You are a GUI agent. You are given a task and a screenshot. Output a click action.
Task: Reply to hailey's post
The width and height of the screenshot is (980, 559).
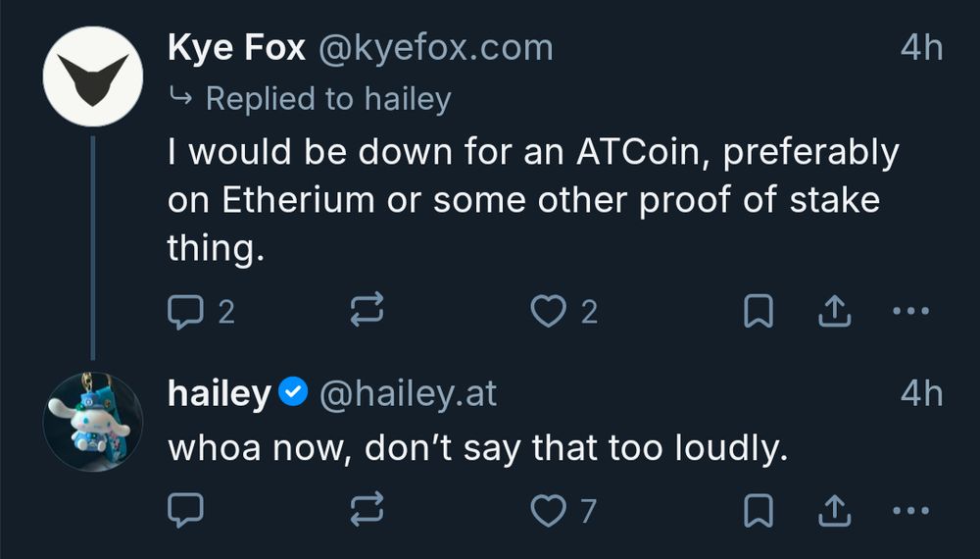point(186,510)
